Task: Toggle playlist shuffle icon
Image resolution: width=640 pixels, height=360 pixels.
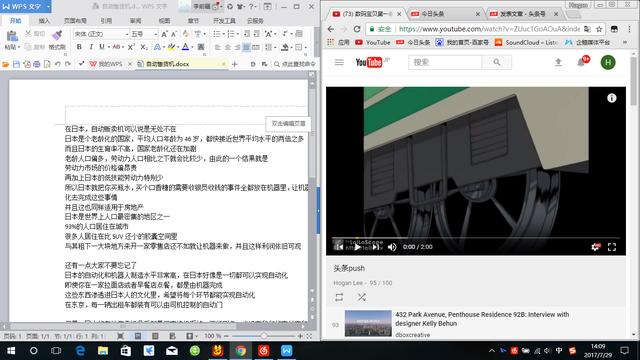Action: coord(362,297)
